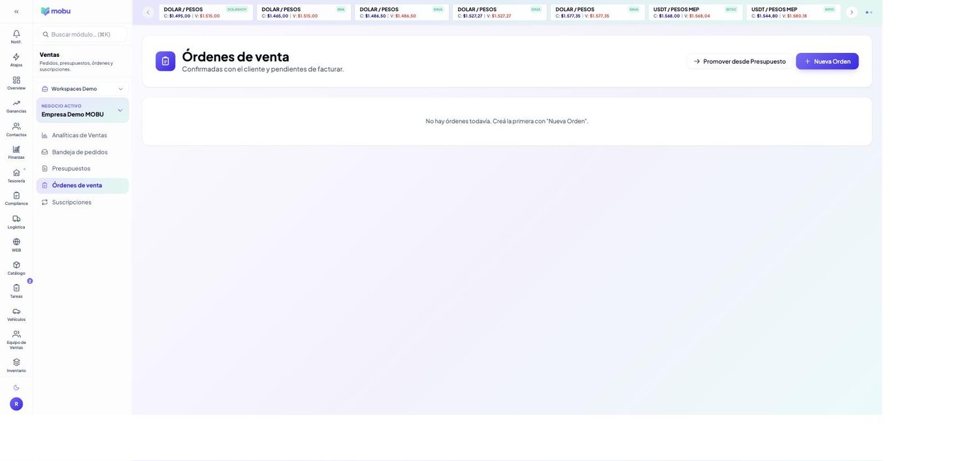
Task: Select the DOLARHOY Dolar / Pesos ticker card
Action: [x=206, y=12]
